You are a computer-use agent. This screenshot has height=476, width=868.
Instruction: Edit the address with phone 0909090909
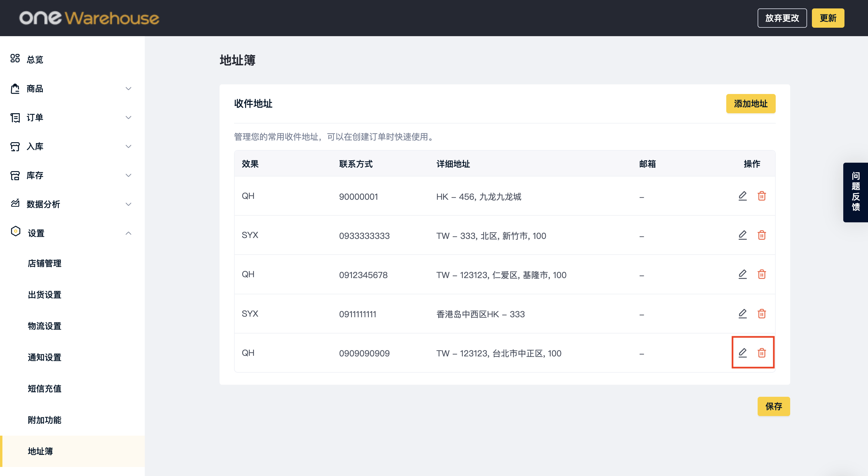click(743, 353)
